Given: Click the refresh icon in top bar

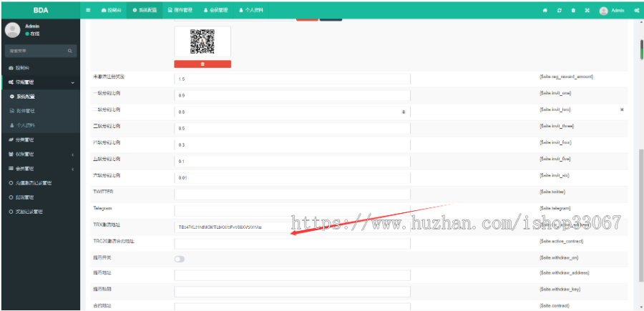Looking at the screenshot, I should pyautogui.click(x=559, y=11).
